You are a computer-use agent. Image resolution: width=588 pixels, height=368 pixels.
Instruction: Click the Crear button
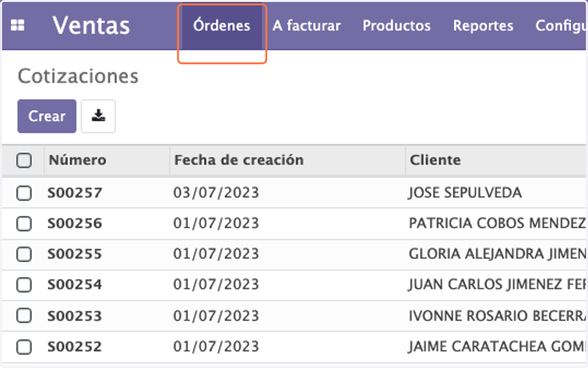47,116
